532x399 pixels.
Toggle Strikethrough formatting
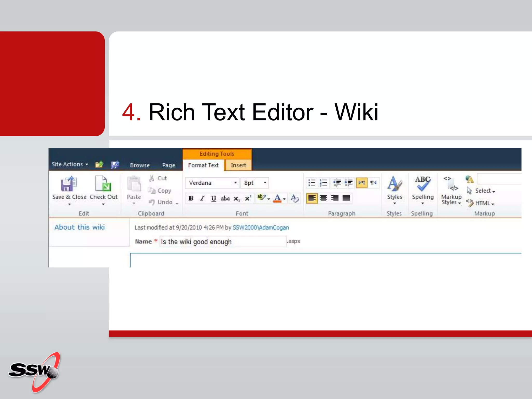pos(225,198)
